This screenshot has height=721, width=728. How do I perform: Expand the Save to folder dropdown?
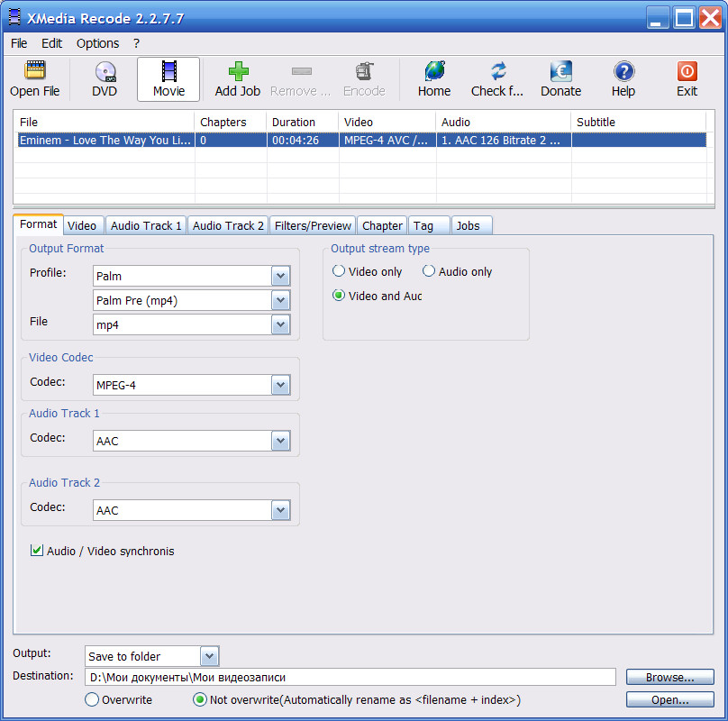209,656
